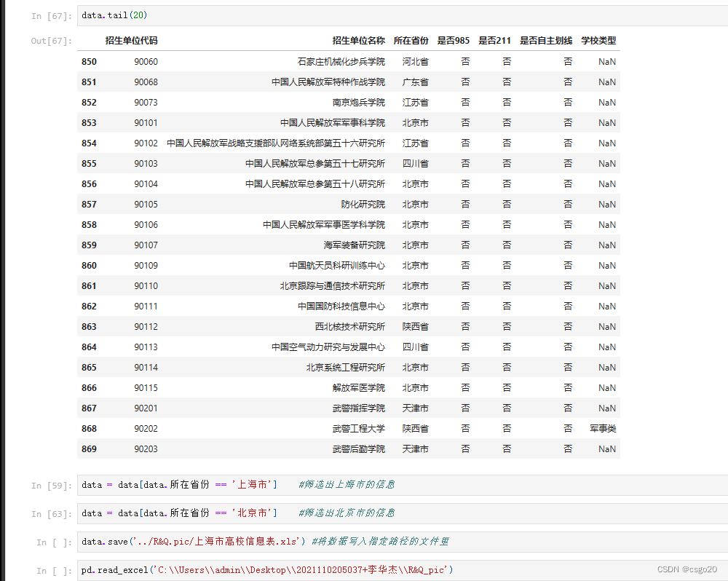Screen dimensions: 728x581
Task: Click code value 90203
Action: 146,449
